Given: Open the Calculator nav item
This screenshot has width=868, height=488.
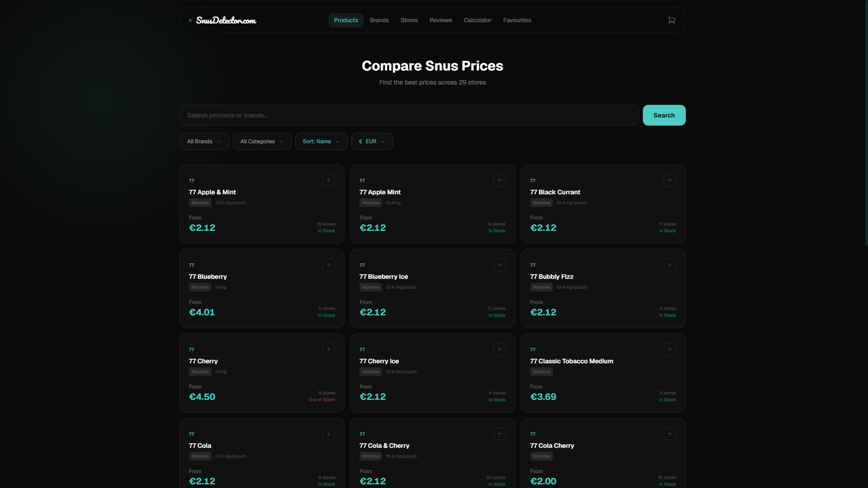Looking at the screenshot, I should [477, 20].
